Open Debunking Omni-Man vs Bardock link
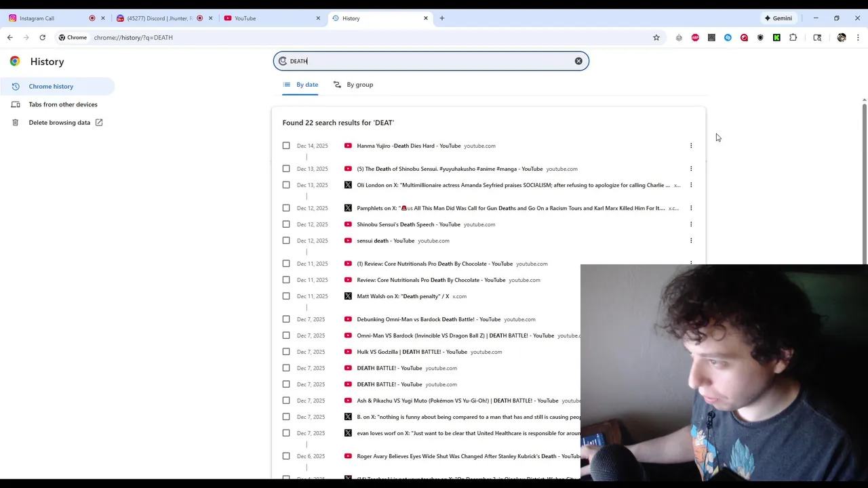 point(429,319)
